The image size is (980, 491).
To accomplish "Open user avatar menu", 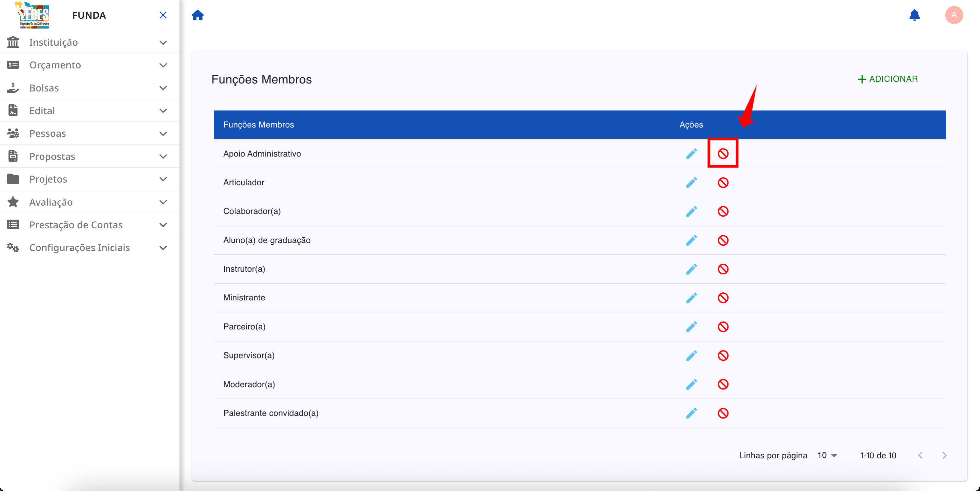I will [953, 15].
